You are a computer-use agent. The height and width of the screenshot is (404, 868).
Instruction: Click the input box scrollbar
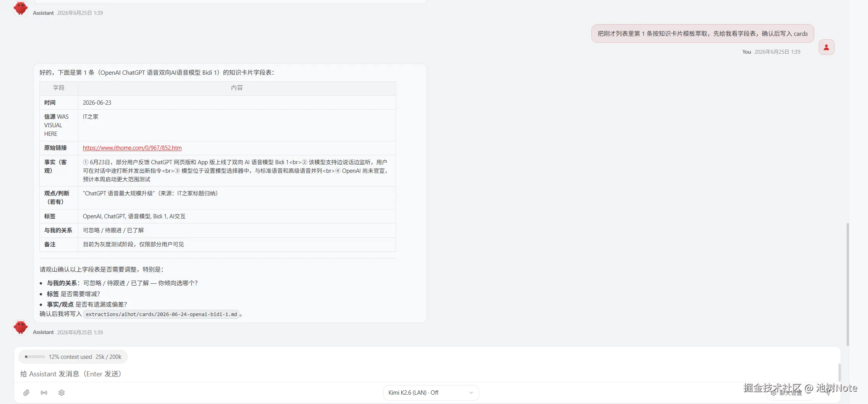tap(839, 372)
